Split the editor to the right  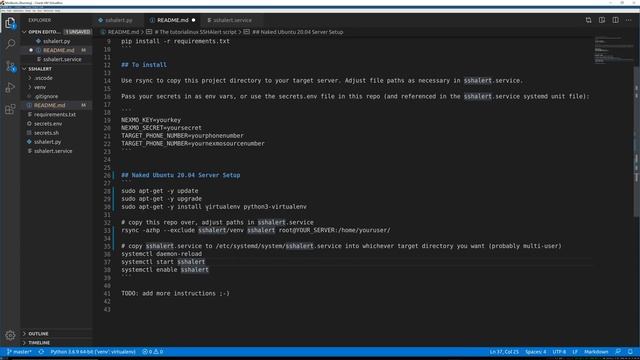[x=615, y=20]
